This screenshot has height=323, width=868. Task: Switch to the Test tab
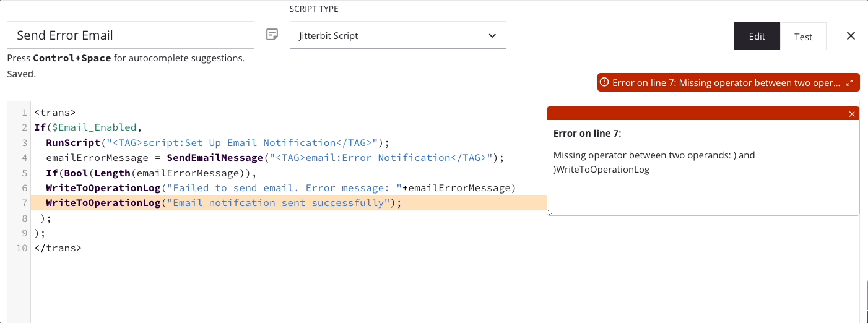803,37
